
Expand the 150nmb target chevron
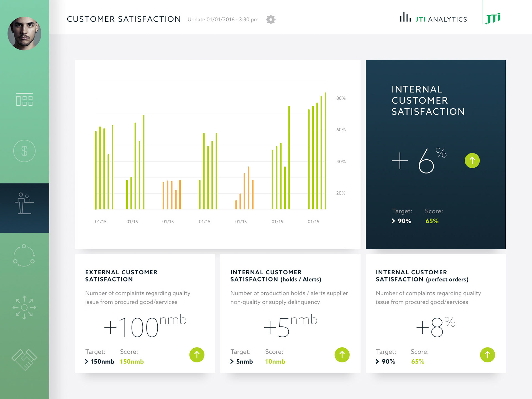point(87,361)
